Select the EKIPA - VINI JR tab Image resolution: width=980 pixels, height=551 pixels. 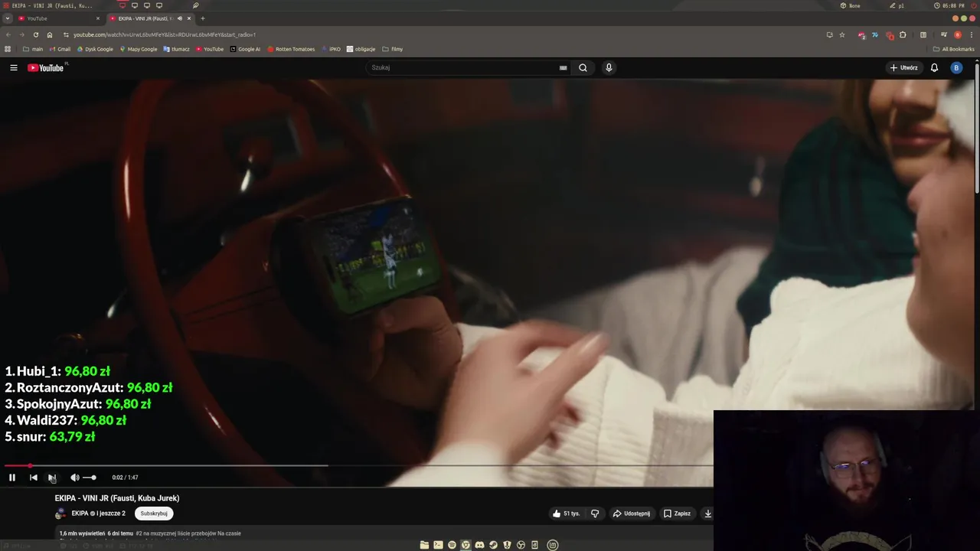coord(145,18)
